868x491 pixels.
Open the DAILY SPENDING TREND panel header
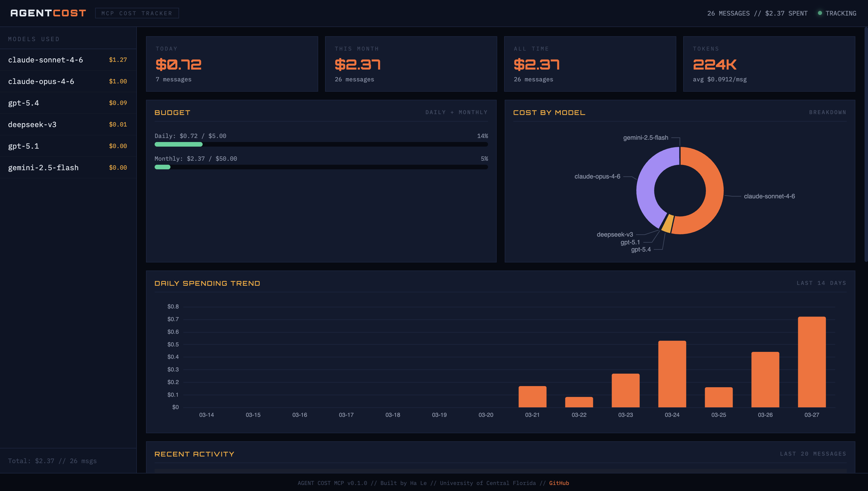coord(207,283)
